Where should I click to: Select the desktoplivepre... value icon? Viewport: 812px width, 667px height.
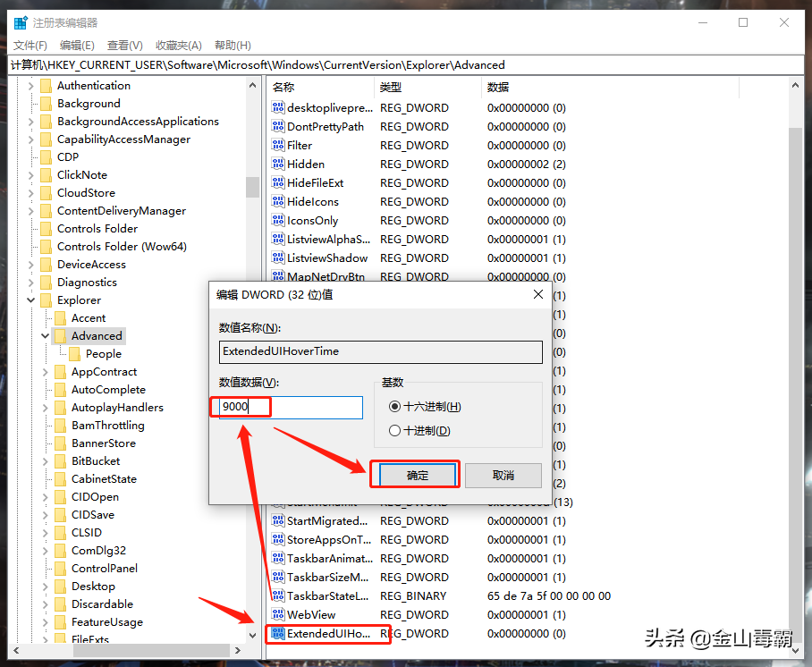pyautogui.click(x=278, y=107)
